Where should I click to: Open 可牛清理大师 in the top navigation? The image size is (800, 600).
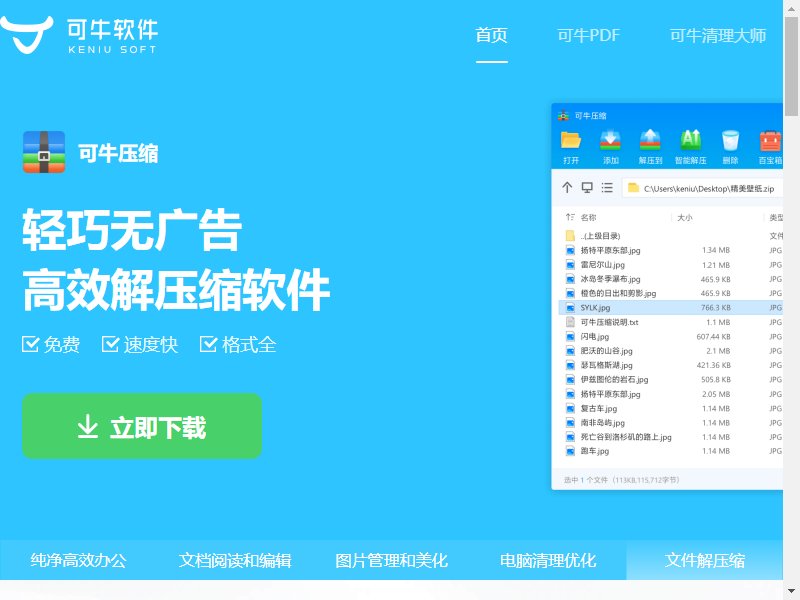tap(718, 35)
